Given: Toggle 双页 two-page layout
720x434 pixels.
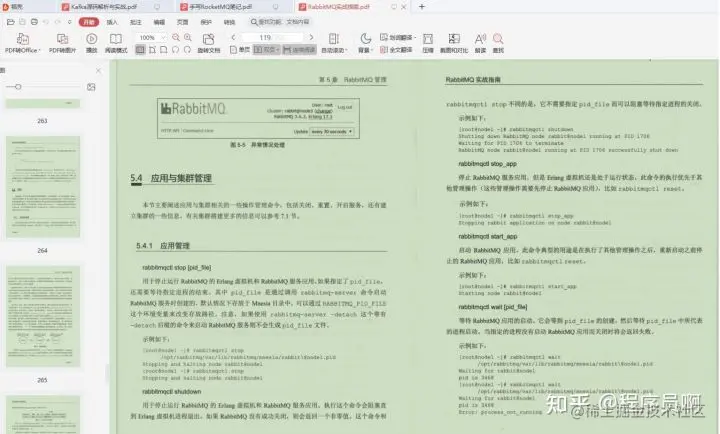Looking at the screenshot, I should (267, 50).
